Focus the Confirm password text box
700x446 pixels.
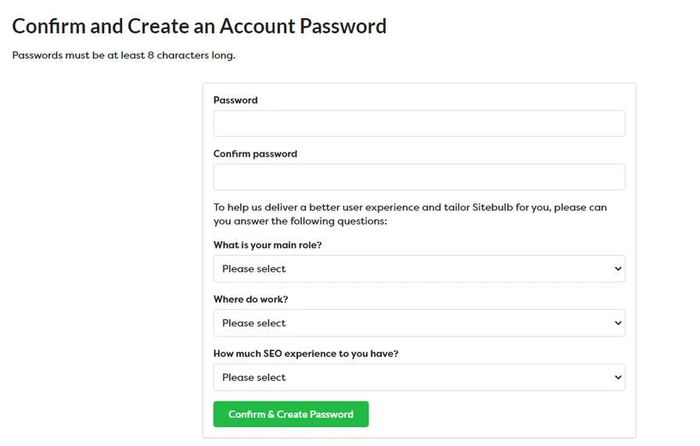[x=419, y=177]
